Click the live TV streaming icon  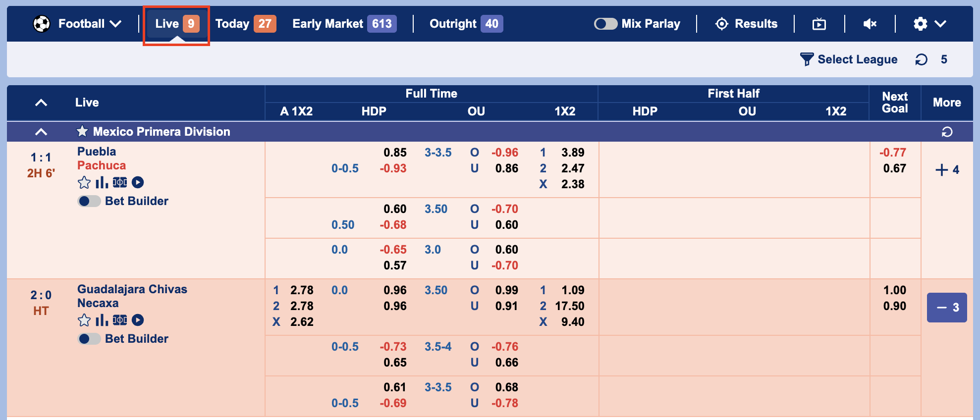819,24
